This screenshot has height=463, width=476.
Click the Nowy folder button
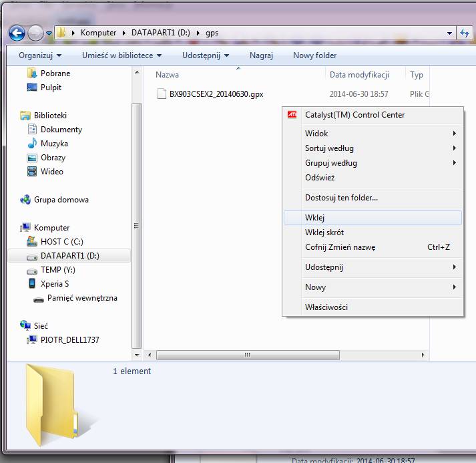[314, 55]
